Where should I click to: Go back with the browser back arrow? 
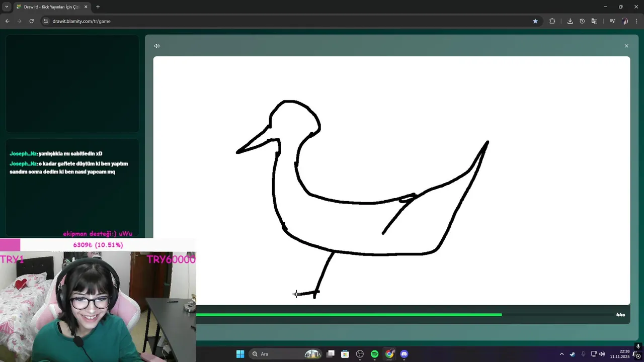click(x=7, y=21)
